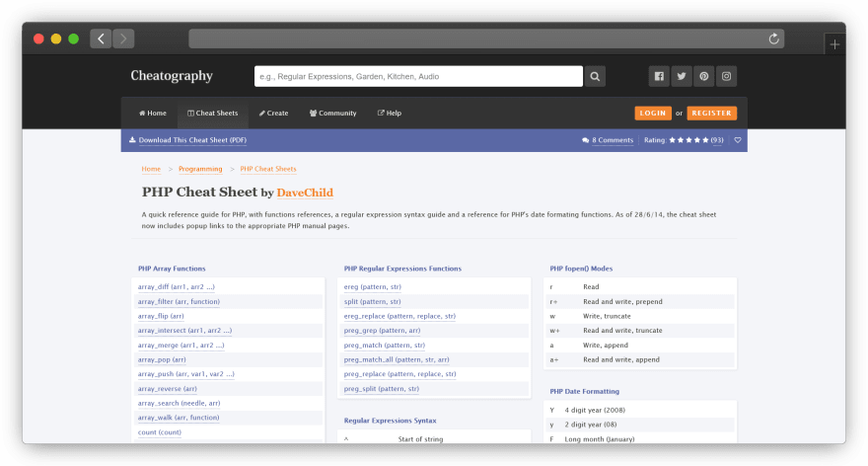Click the PHP fopen() Modes heading

581,269
